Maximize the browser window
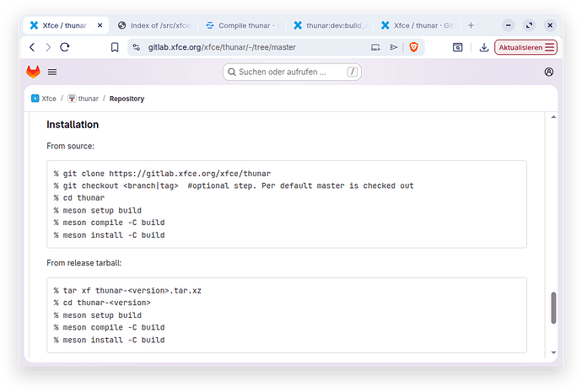 529,25
